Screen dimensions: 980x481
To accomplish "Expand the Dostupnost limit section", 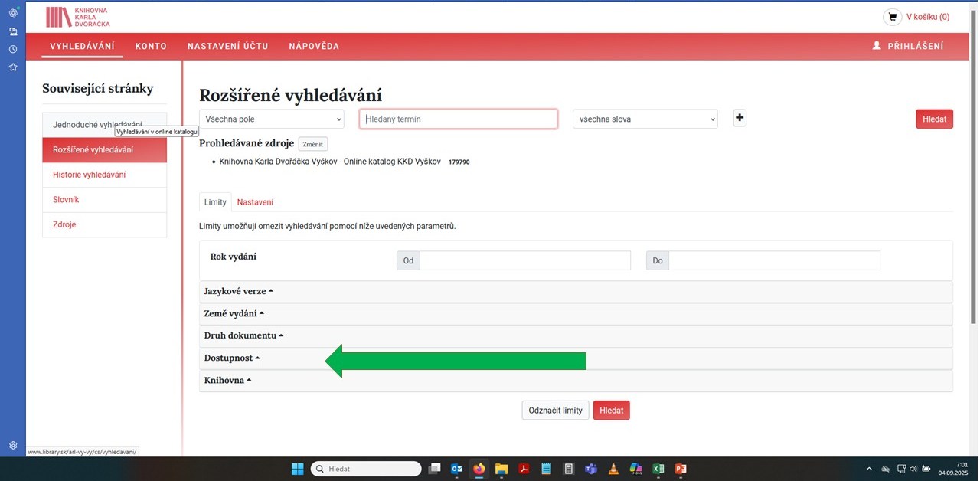I will [x=232, y=358].
